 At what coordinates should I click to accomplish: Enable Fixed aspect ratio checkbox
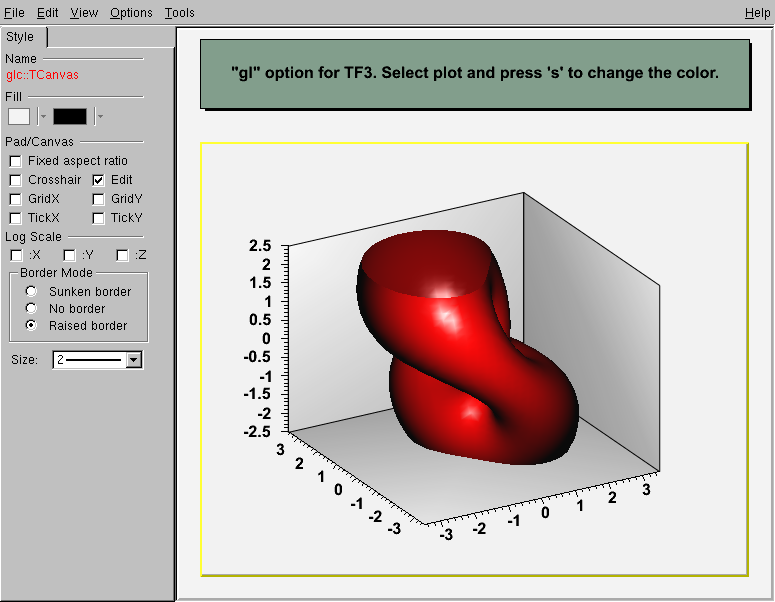[16, 161]
